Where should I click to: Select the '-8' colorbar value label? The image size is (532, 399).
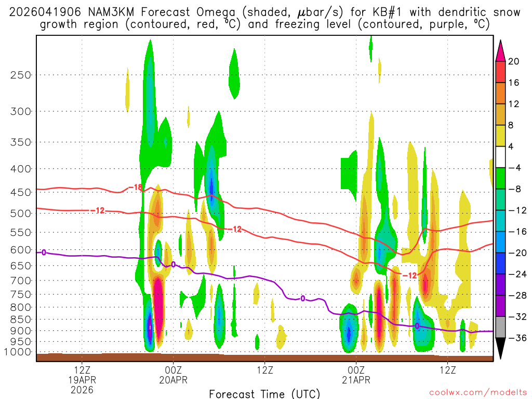(514, 189)
